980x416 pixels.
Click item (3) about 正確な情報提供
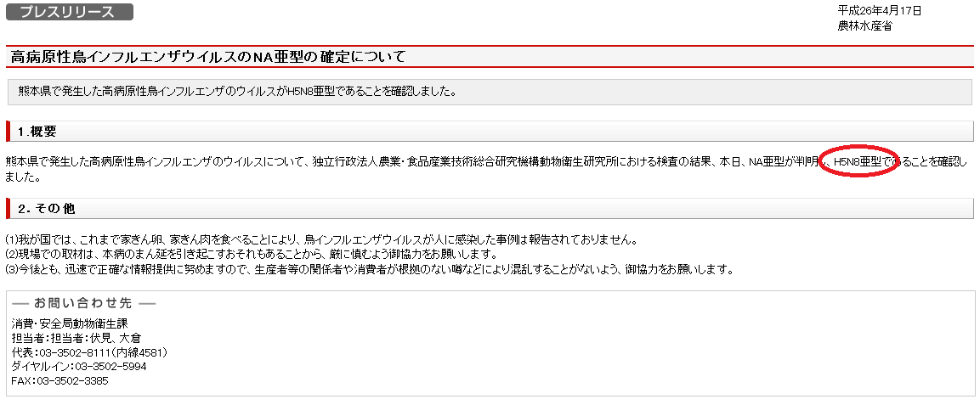click(368, 269)
